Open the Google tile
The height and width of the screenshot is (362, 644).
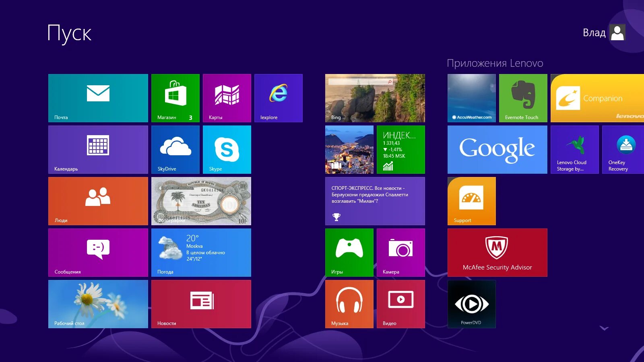[497, 150]
